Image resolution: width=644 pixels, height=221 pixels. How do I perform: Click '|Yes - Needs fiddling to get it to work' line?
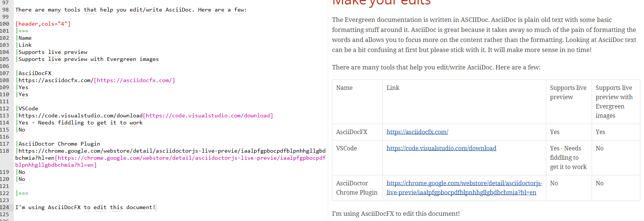79,123
